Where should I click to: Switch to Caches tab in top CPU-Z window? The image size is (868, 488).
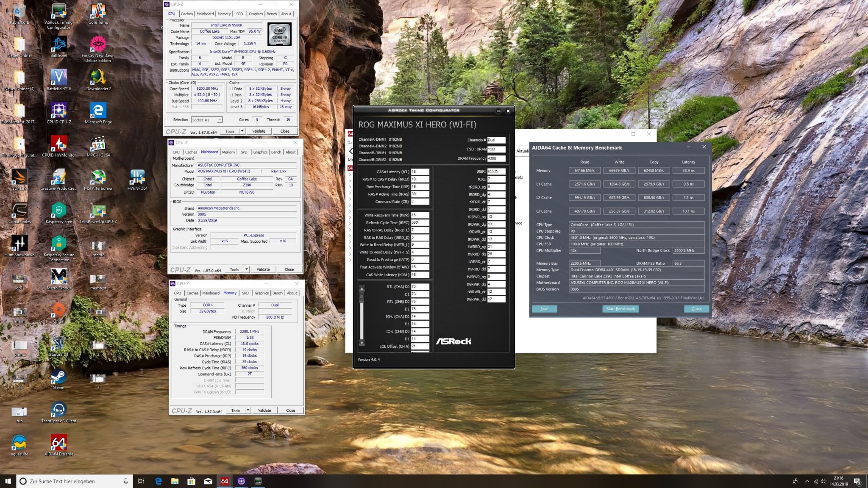click(186, 14)
